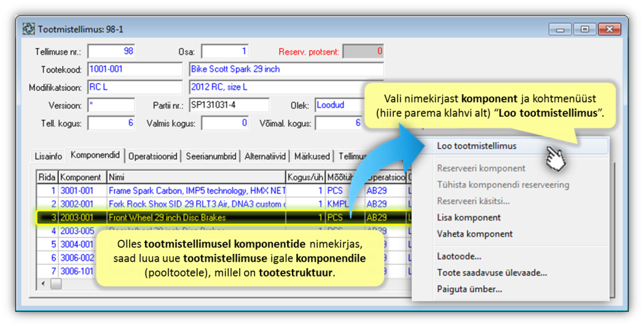Switch to the Lisainfo tab
The image size is (644, 327).
pos(49,156)
